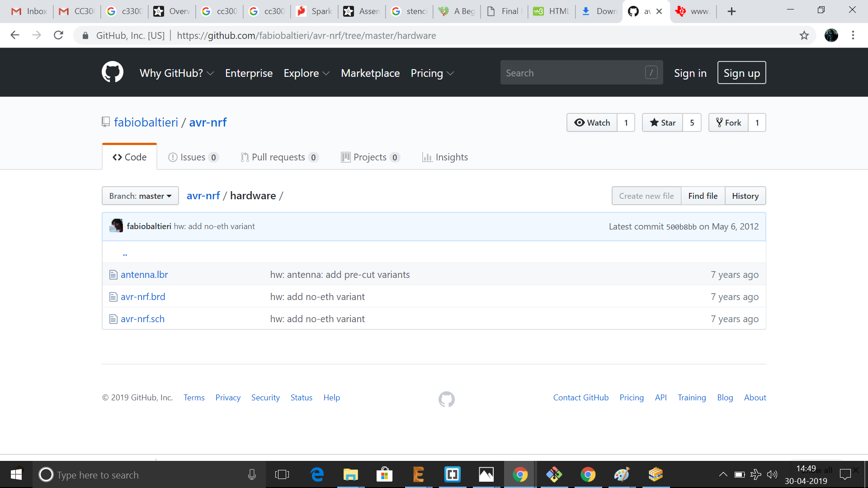Open File Explorer from the taskbar
868x488 pixels.
pos(350,474)
